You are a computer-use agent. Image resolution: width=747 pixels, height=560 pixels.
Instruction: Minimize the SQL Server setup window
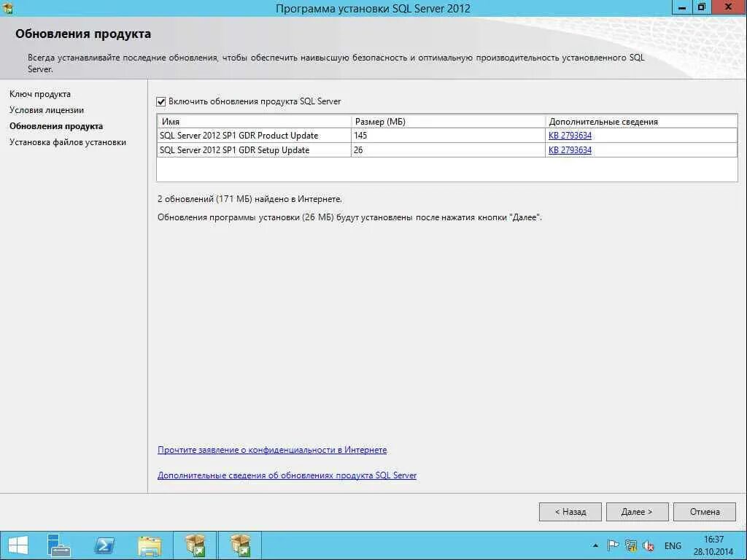682,7
